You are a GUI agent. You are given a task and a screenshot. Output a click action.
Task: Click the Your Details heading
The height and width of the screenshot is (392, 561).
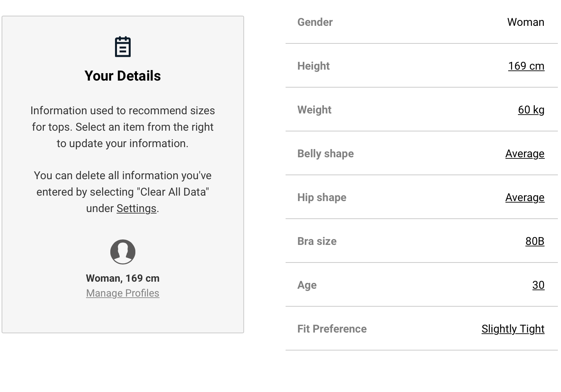[x=122, y=76]
